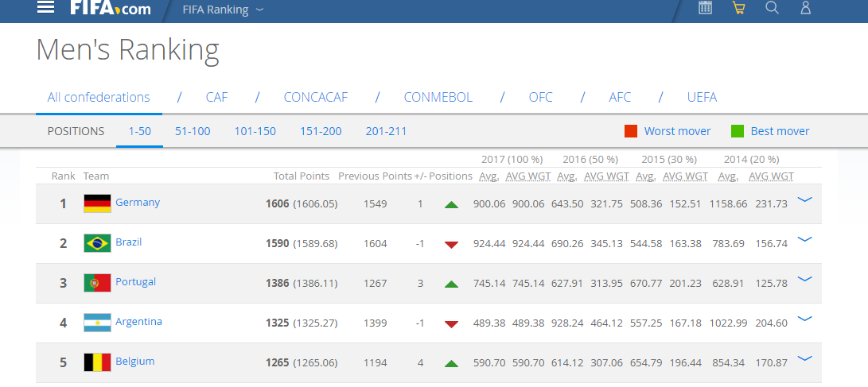Click Brazil's previous points 1604
Image resolution: width=868 pixels, height=387 pixels.
pos(376,244)
